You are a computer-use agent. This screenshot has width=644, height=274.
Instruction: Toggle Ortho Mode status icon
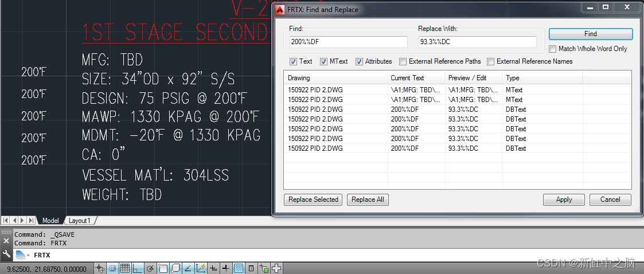(x=138, y=268)
